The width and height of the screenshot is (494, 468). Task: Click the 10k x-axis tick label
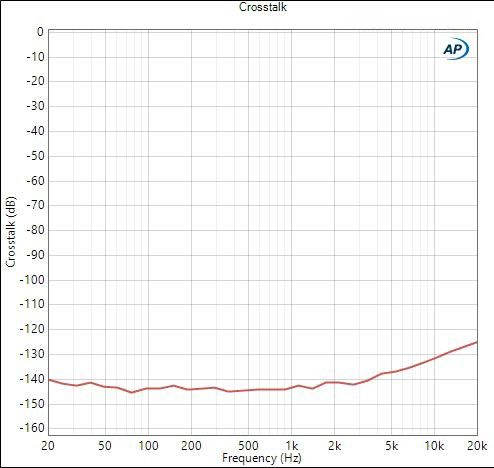coord(434,446)
